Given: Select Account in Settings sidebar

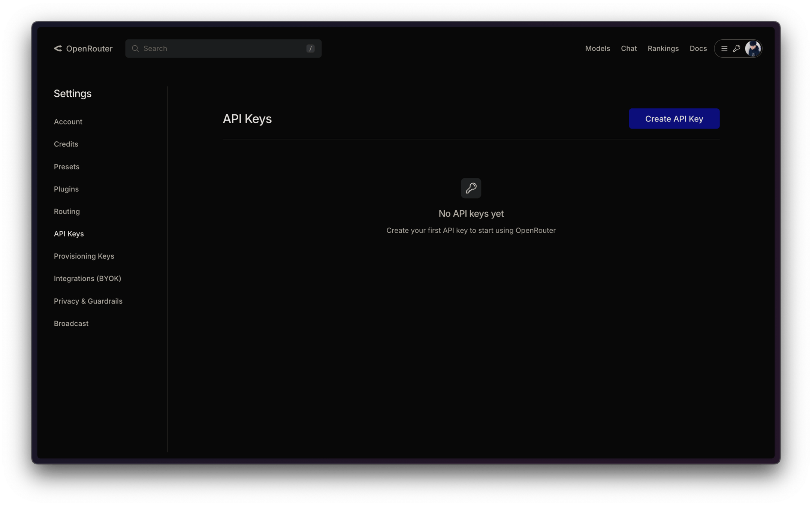Looking at the screenshot, I should tap(68, 122).
